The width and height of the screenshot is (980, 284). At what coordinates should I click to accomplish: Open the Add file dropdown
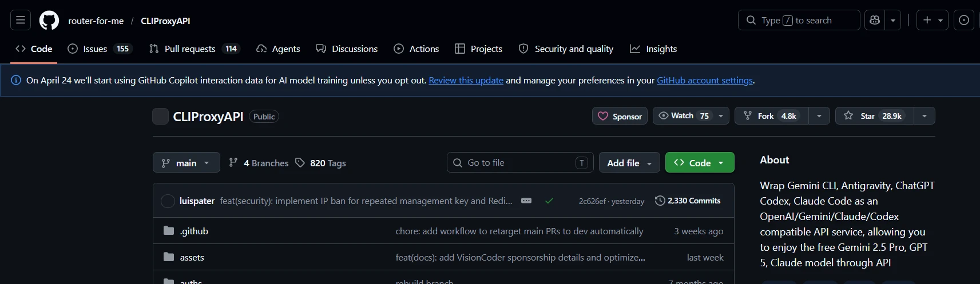pos(629,163)
